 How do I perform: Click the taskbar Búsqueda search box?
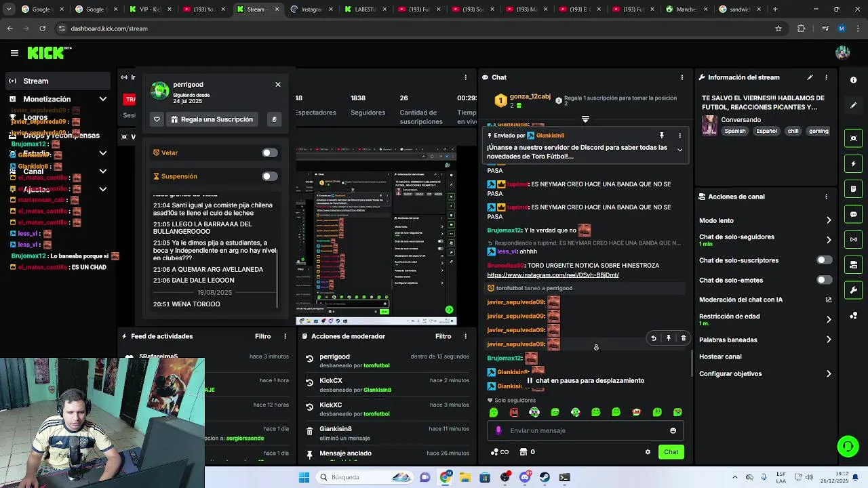point(365,477)
